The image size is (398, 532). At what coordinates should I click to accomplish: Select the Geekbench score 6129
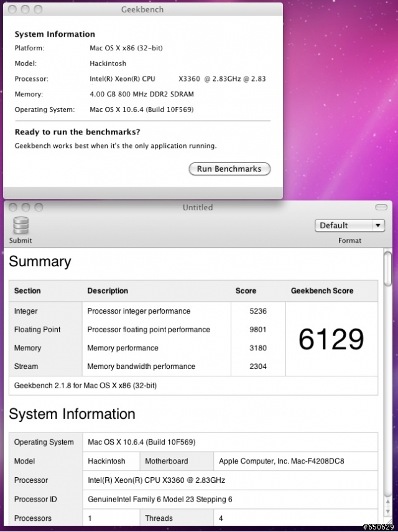(x=331, y=339)
